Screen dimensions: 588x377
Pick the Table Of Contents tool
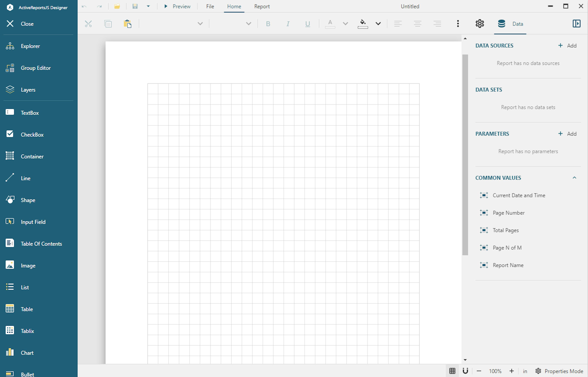click(x=41, y=244)
